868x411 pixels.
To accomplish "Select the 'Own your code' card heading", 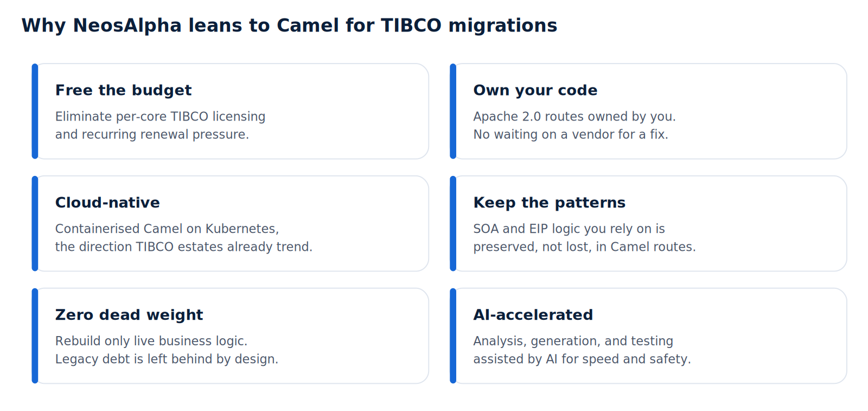I will (x=535, y=90).
